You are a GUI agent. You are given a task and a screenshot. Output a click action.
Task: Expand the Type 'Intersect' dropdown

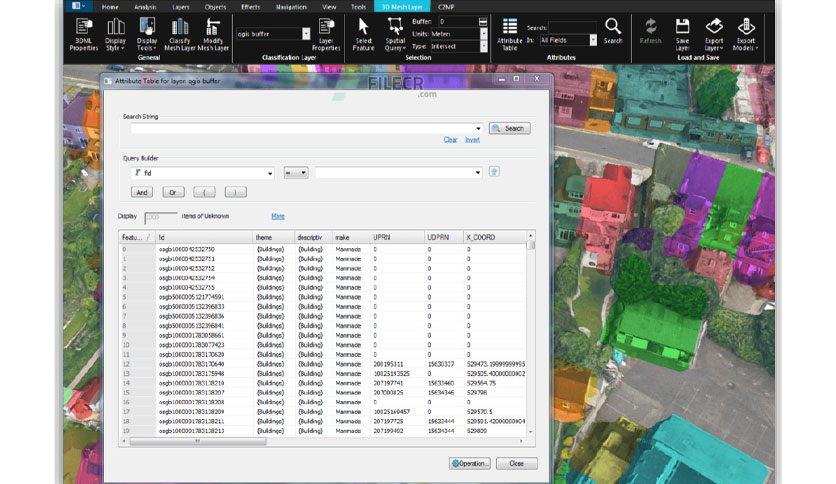484,46
